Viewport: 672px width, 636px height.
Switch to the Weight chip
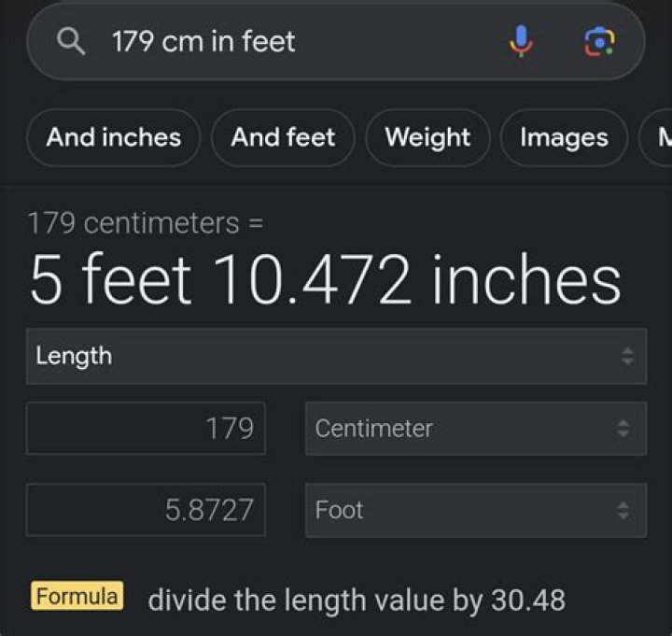click(427, 138)
